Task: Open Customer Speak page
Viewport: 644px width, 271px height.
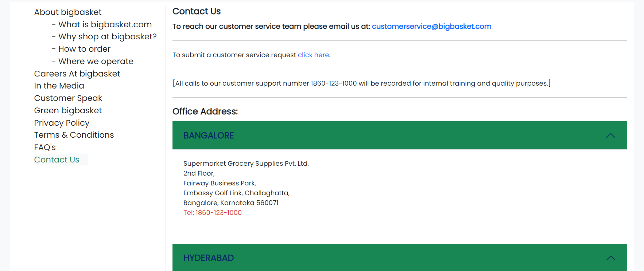Action: point(68,98)
